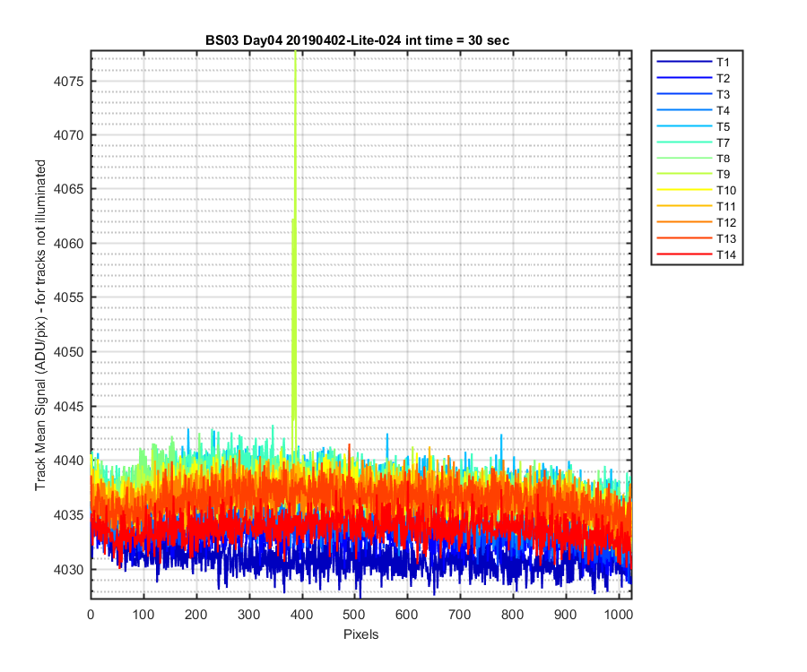Click x-axis tick label 900

pos(566,615)
